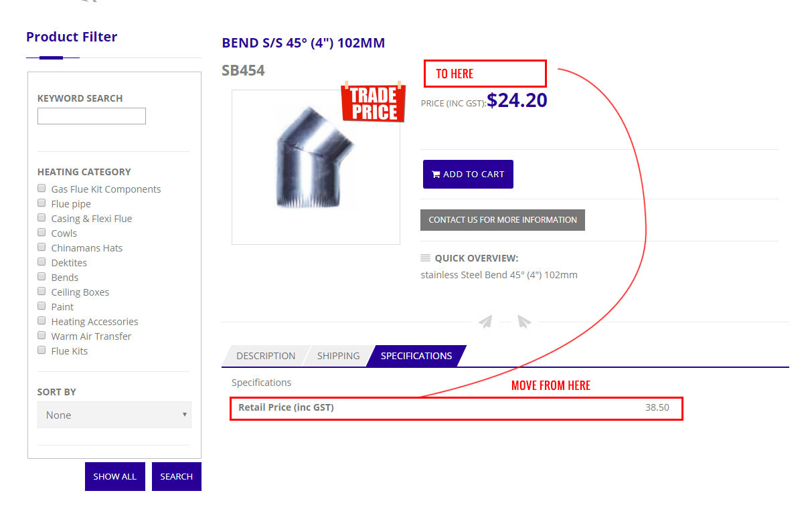Image resolution: width=812 pixels, height=507 pixels.
Task: Enable the Gas Flue Kit Components filter
Action: (42, 189)
